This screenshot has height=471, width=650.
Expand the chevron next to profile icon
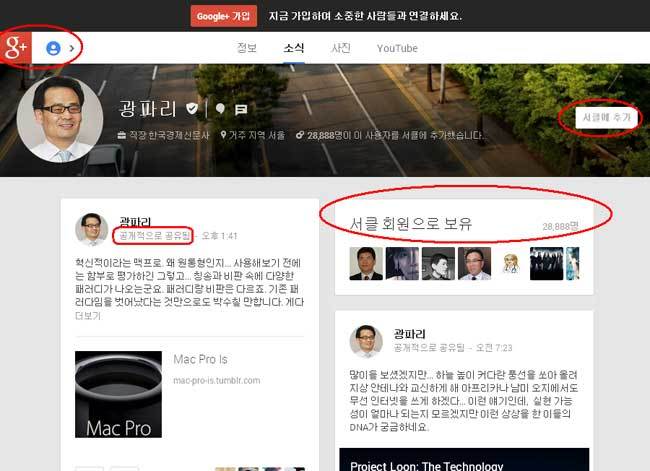[72, 49]
